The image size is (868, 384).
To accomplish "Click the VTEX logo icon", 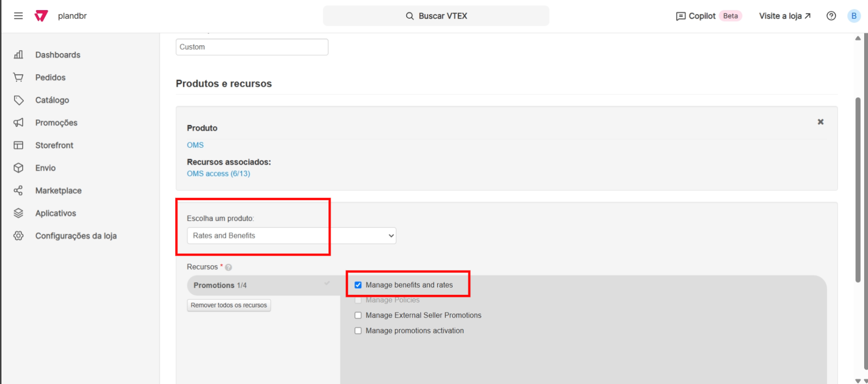I will (x=41, y=16).
